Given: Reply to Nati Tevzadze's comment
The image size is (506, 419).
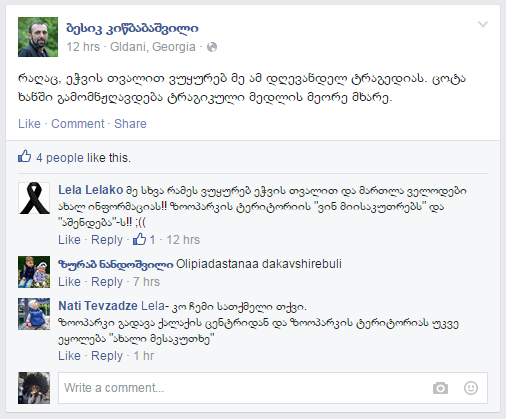Looking at the screenshot, I should (x=107, y=356).
